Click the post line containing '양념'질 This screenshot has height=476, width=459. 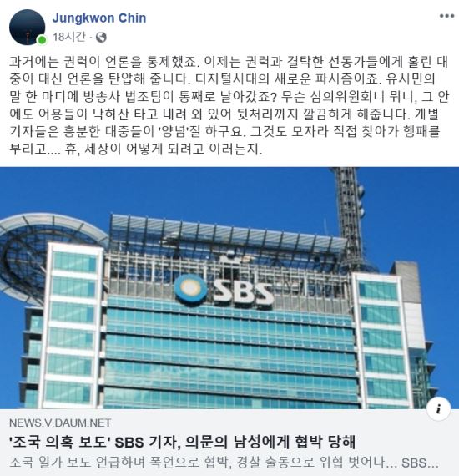pyautogui.click(x=224, y=131)
